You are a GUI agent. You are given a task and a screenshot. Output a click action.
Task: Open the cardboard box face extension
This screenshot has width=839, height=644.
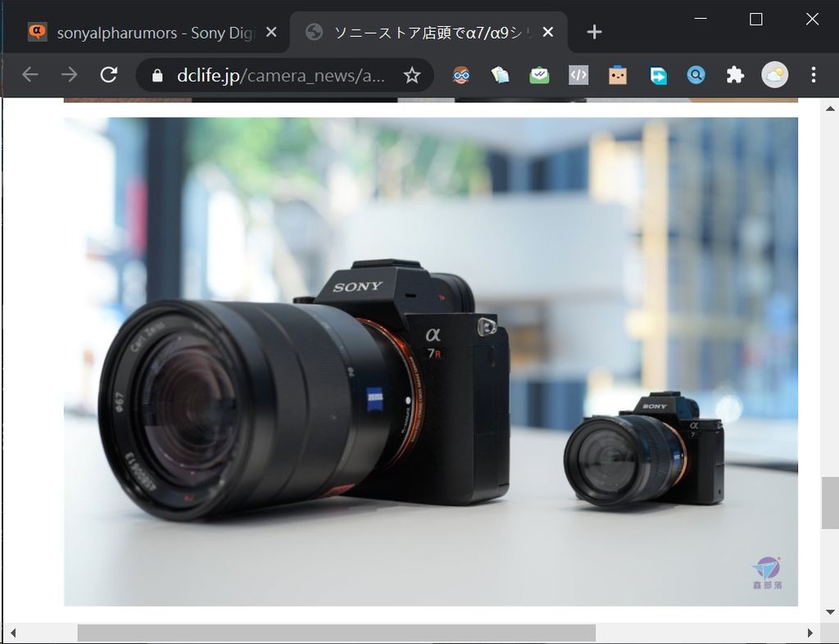(x=618, y=75)
